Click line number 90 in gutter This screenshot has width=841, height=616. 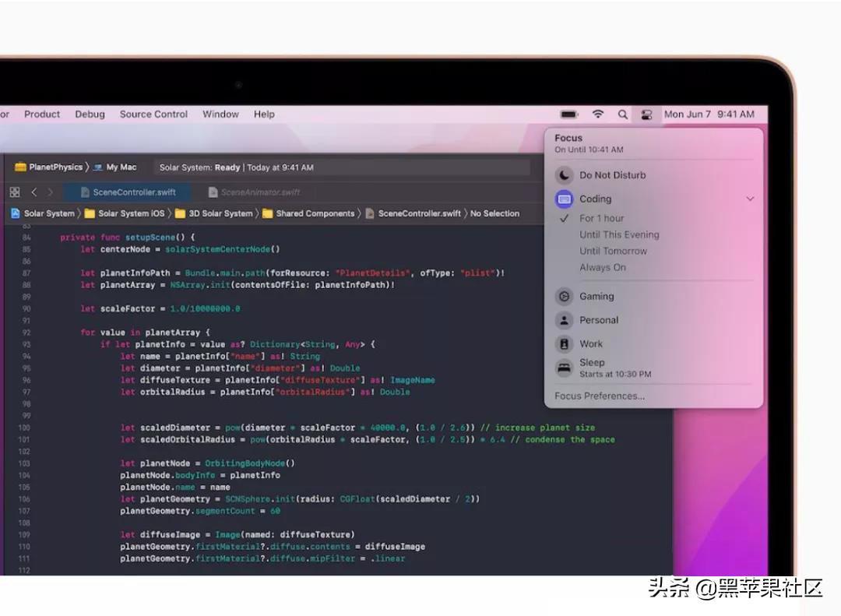(26, 308)
